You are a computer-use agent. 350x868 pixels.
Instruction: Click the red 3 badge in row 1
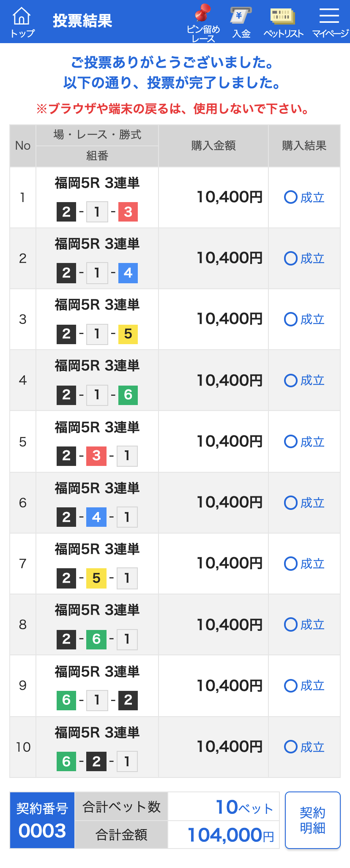pyautogui.click(x=128, y=212)
